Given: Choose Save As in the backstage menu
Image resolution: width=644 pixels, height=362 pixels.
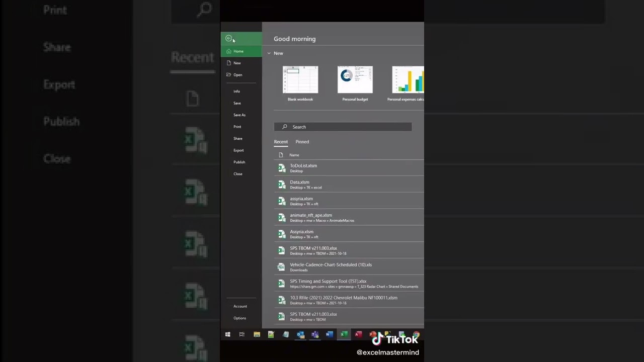Looking at the screenshot, I should click(x=239, y=115).
